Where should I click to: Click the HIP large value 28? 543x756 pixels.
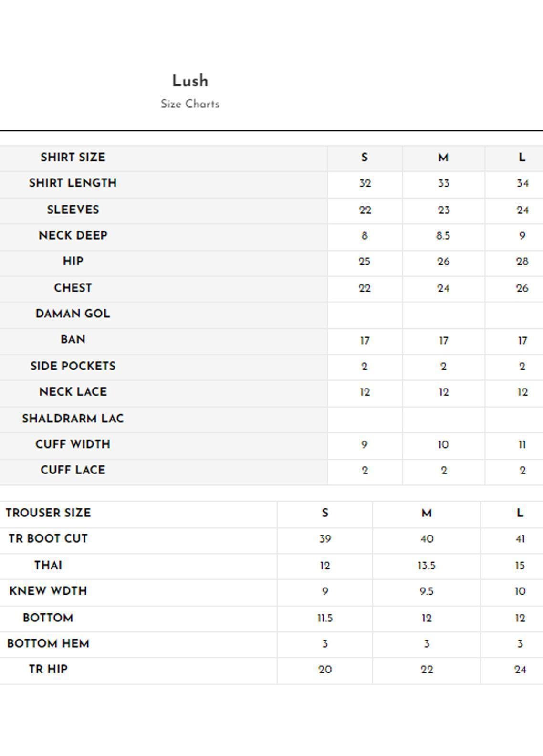click(522, 262)
